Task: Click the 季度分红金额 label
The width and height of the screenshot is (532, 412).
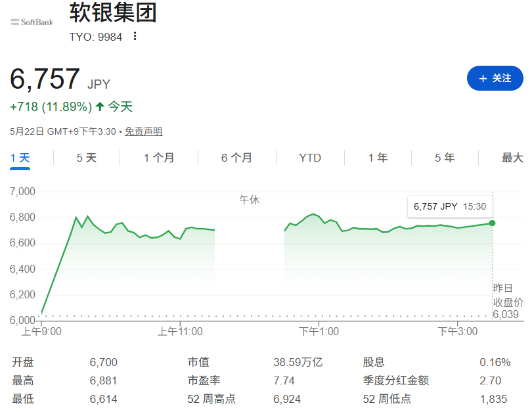Action: [x=396, y=380]
